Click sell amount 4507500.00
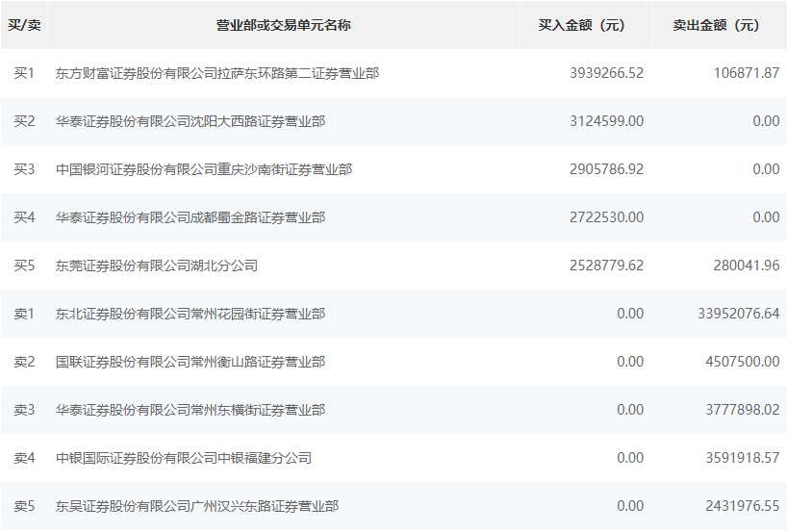787x532 pixels. (743, 362)
